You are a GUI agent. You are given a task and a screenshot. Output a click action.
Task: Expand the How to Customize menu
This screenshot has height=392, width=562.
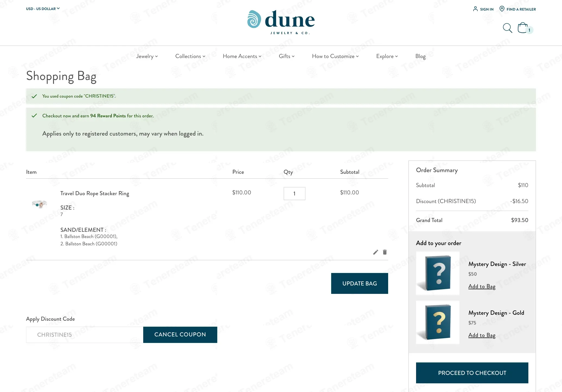coord(335,56)
